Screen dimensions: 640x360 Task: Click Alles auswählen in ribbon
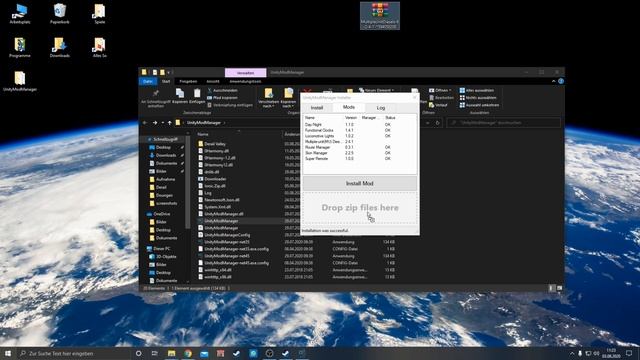pyautogui.click(x=476, y=91)
